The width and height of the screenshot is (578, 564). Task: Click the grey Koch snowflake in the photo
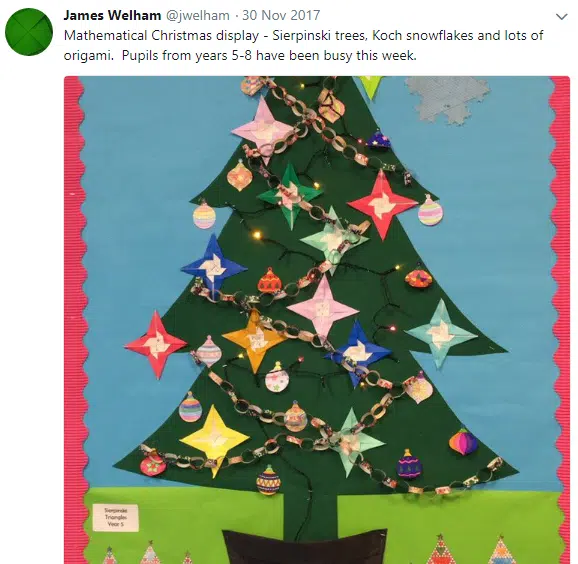(447, 99)
